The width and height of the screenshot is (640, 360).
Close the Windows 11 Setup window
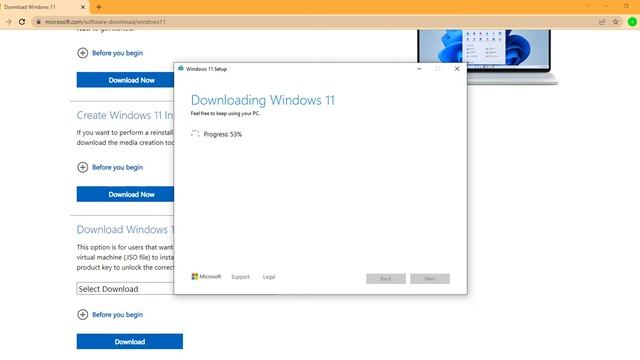[457, 69]
